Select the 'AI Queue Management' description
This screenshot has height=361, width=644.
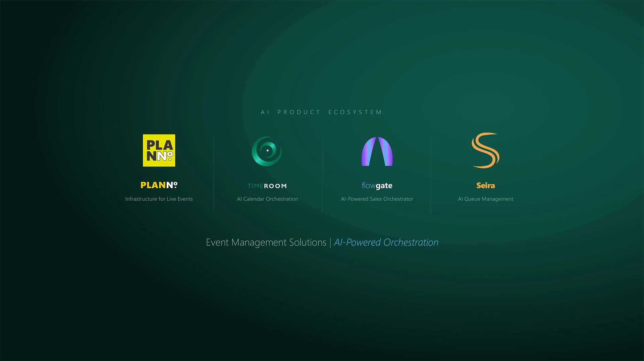tap(485, 199)
